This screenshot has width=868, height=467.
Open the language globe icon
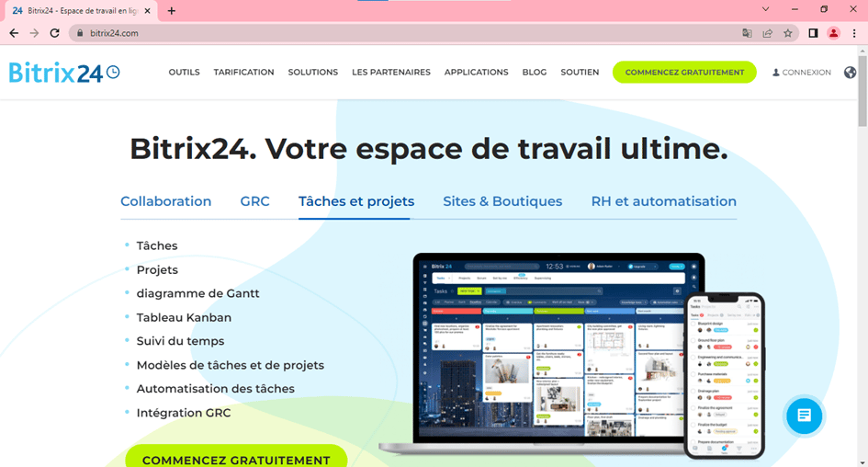850,73
